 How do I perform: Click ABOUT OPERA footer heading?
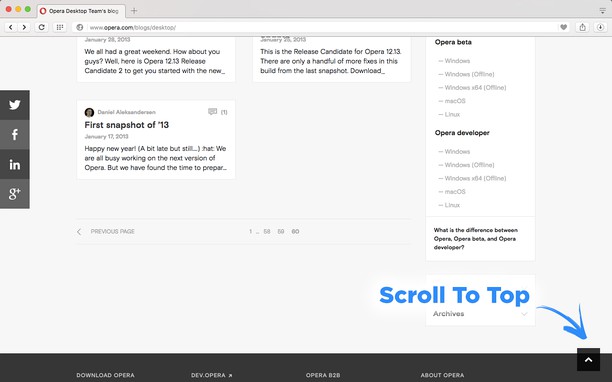tap(442, 375)
